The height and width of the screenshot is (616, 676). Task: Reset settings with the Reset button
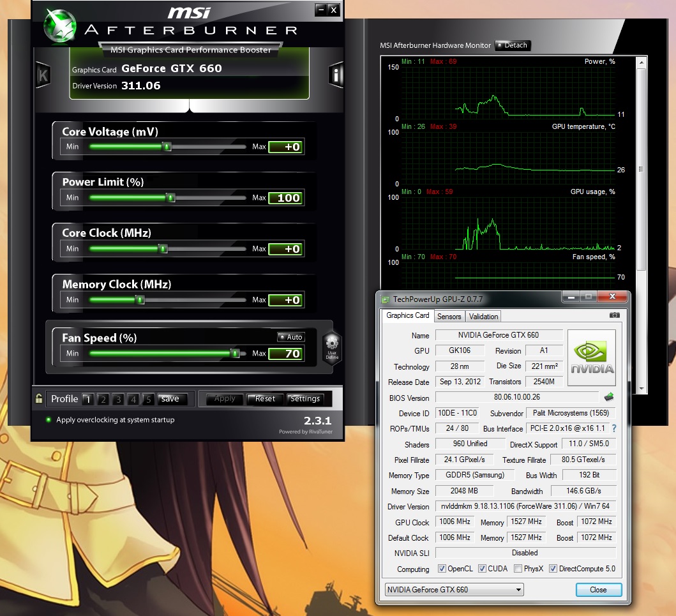click(x=265, y=399)
